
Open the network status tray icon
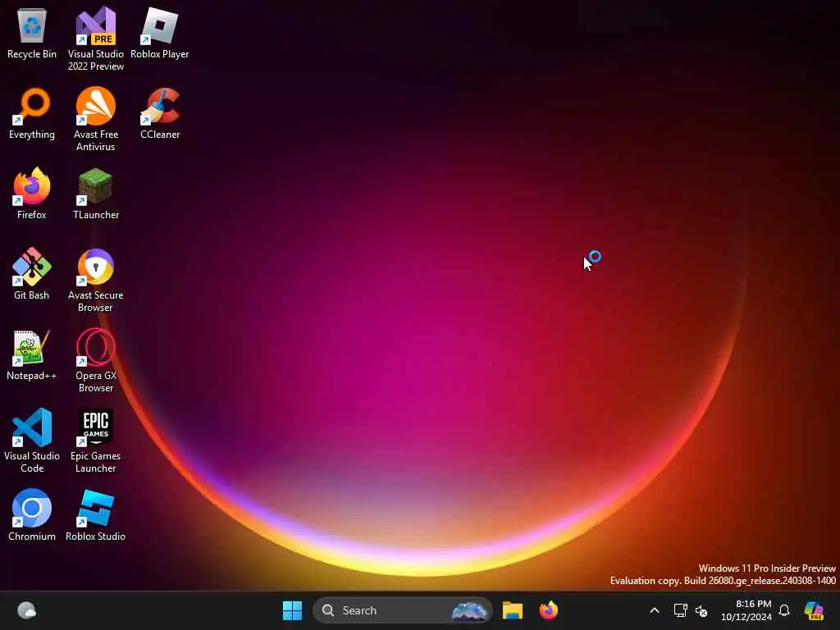tap(680, 610)
